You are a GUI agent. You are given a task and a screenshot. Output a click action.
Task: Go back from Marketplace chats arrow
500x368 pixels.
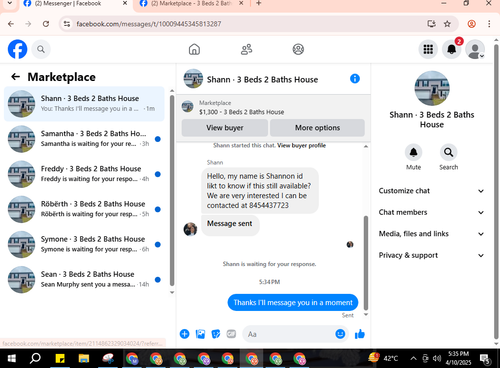(15, 77)
